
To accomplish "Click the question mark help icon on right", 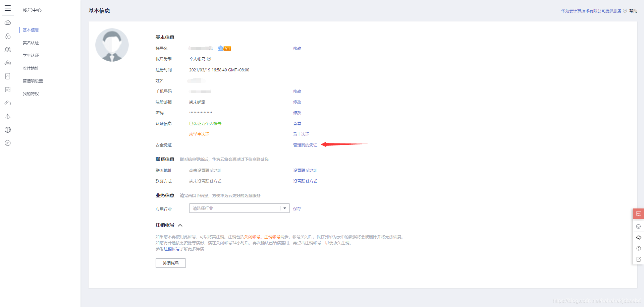I will [x=639, y=248].
